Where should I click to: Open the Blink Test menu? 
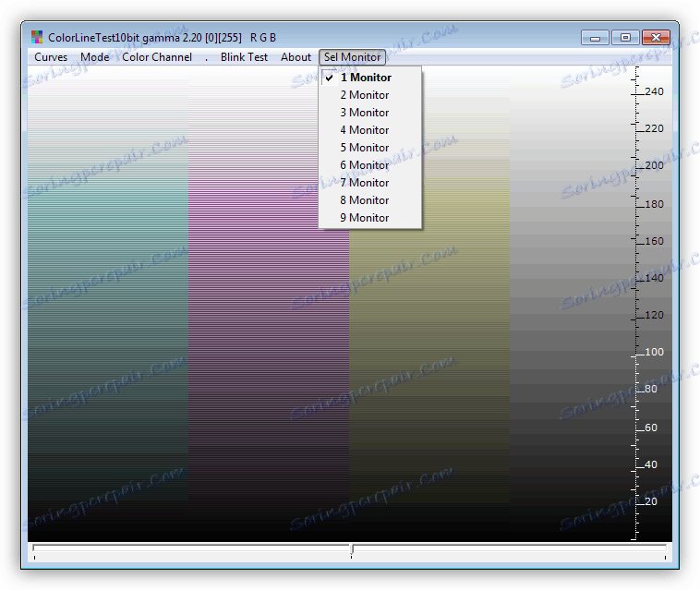tap(244, 57)
